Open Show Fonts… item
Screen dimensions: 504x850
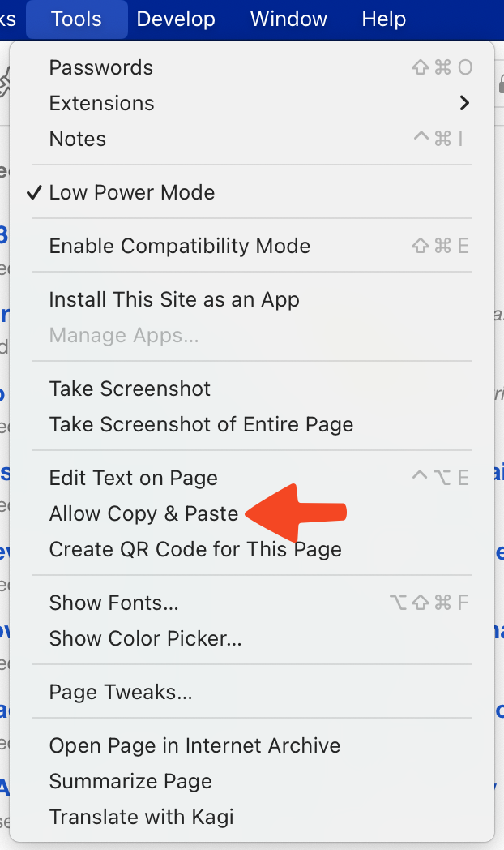[x=252, y=603]
